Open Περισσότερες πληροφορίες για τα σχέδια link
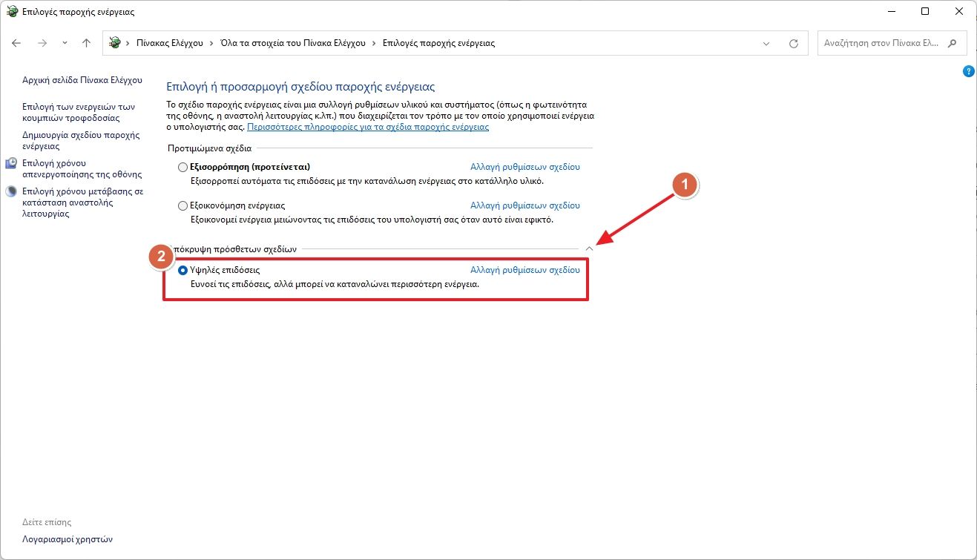 pyautogui.click(x=367, y=127)
